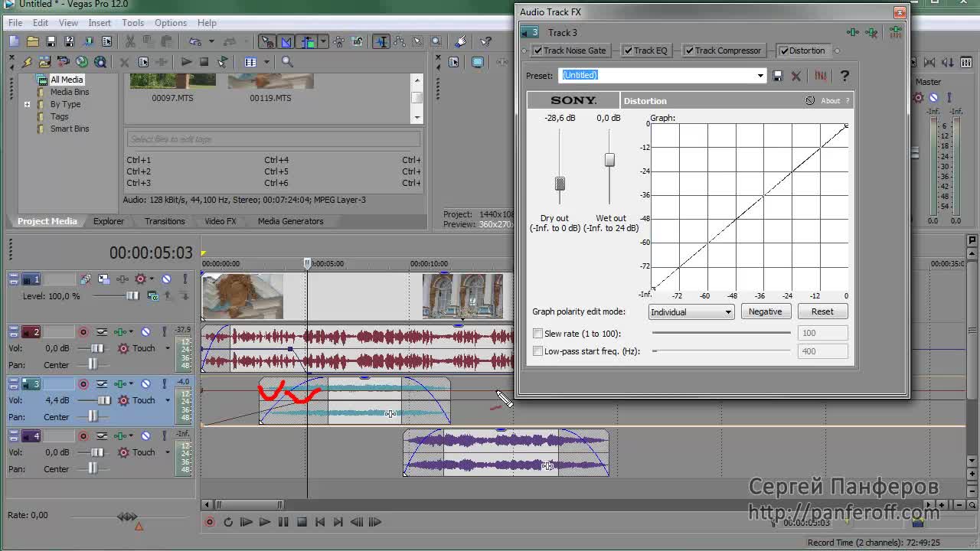Open the Options menu

171,23
